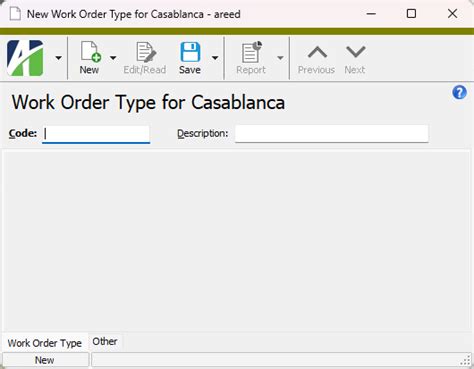This screenshot has height=369, width=474.
Task: Switch to the Other tab
Action: (x=105, y=342)
